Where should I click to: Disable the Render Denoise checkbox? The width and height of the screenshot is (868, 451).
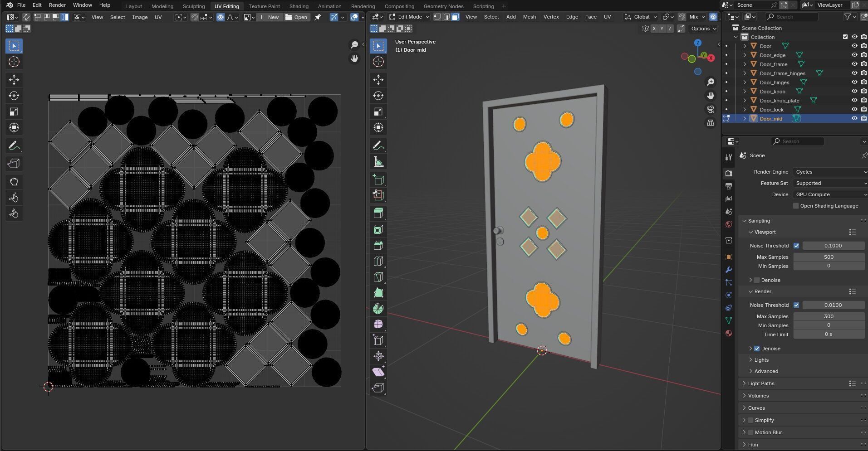coord(757,349)
